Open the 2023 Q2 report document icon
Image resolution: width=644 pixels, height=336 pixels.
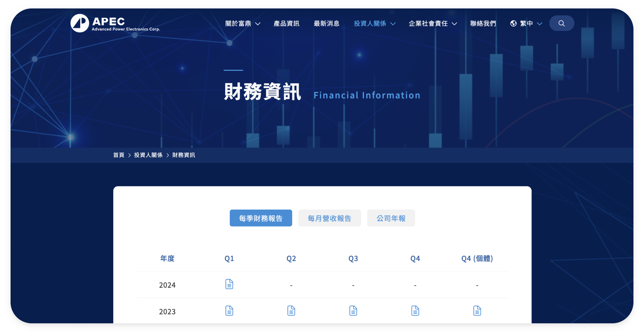pos(291,311)
